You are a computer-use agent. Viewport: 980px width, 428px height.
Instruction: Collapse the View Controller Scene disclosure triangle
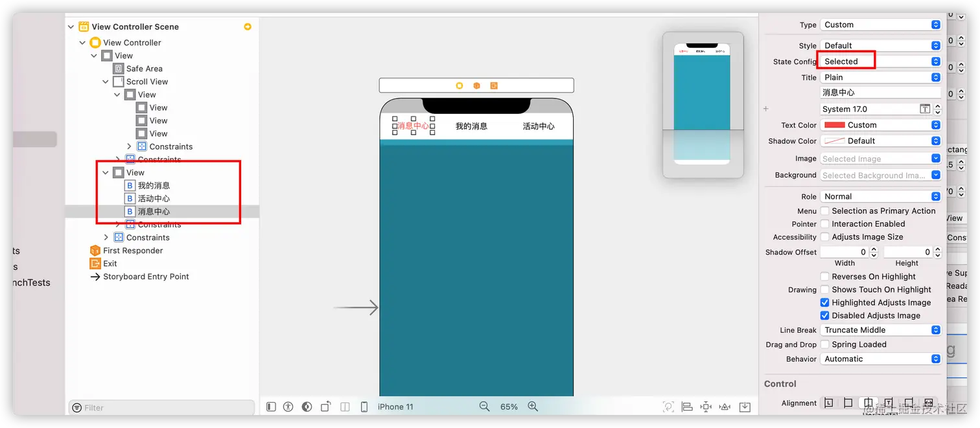[71, 27]
